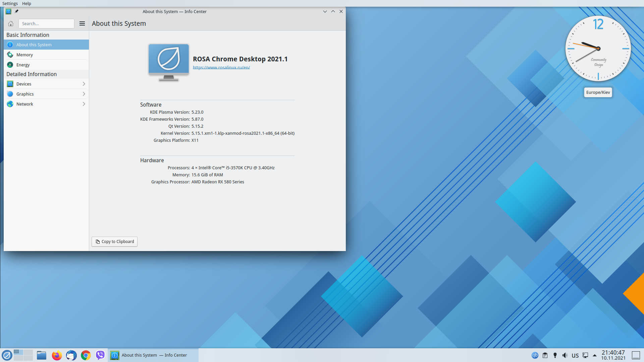Viewport: 644px width, 362px height.
Task: Toggle the pin window icon in titlebar
Action: [x=16, y=11]
